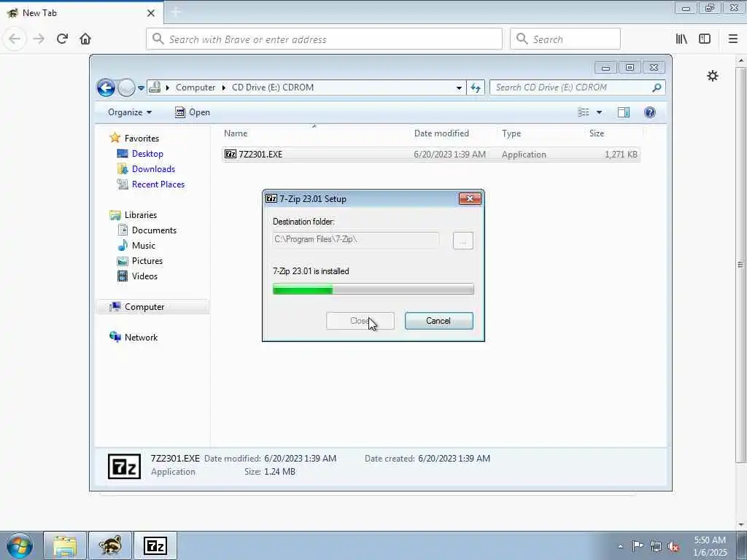Click the muted volume tray icon
Viewport: 747px width, 560px height.
click(673, 547)
